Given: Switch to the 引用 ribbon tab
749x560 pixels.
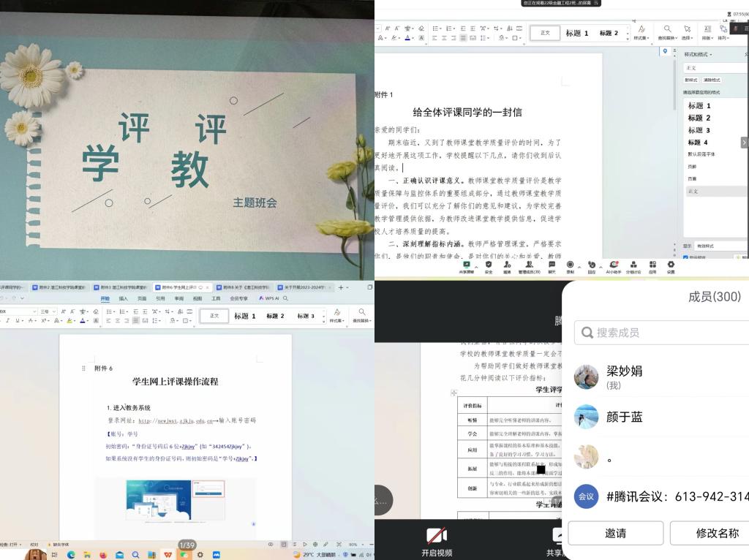Looking at the screenshot, I should click(160, 298).
